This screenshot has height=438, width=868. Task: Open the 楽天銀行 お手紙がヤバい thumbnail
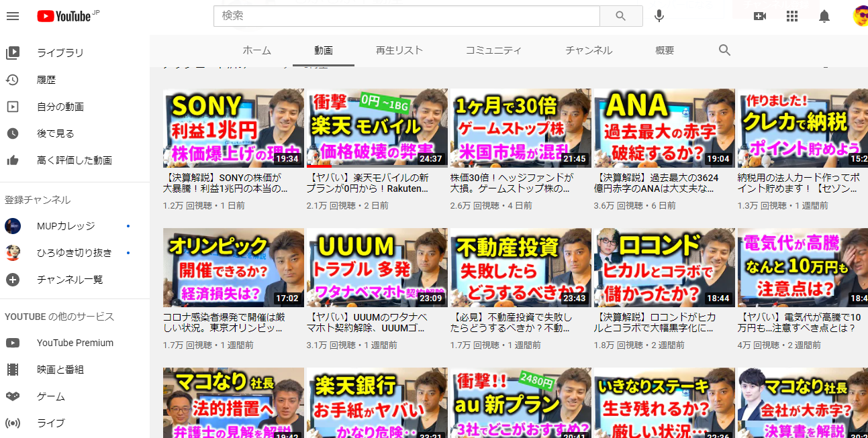point(377,402)
